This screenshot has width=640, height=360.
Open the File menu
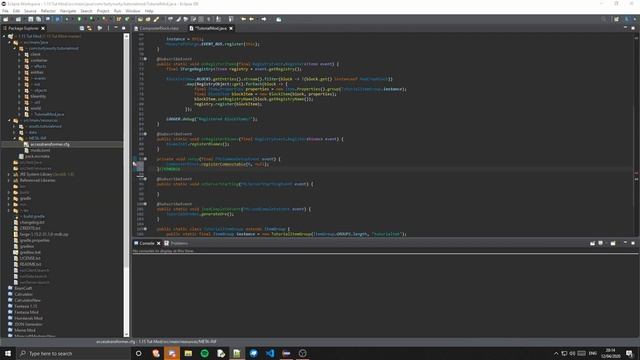coord(5,11)
